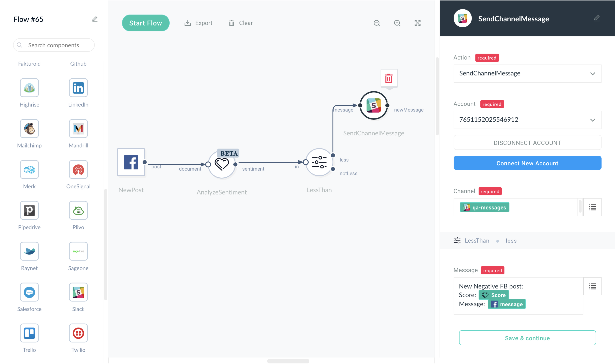Viewport: 615px width, 364px height.
Task: Click the fit-to-screen expand icon
Action: (x=417, y=23)
